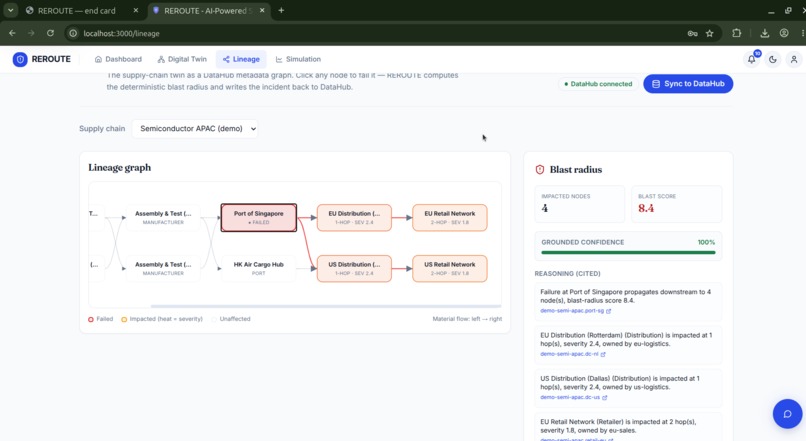806x441 pixels.
Task: Click the Grounded Confidence progress bar
Action: click(x=628, y=252)
